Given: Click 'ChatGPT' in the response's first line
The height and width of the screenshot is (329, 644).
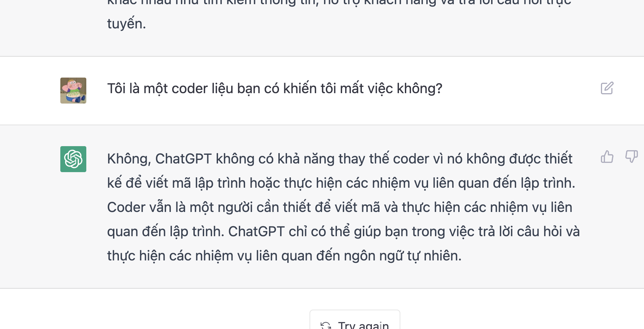Looking at the screenshot, I should 183,159.
